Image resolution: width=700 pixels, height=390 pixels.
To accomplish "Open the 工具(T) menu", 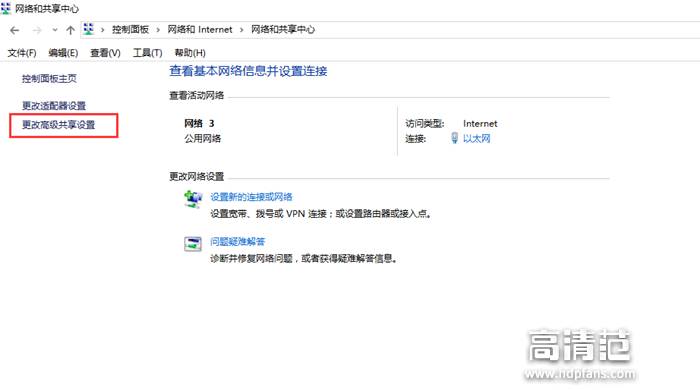I will [x=147, y=53].
